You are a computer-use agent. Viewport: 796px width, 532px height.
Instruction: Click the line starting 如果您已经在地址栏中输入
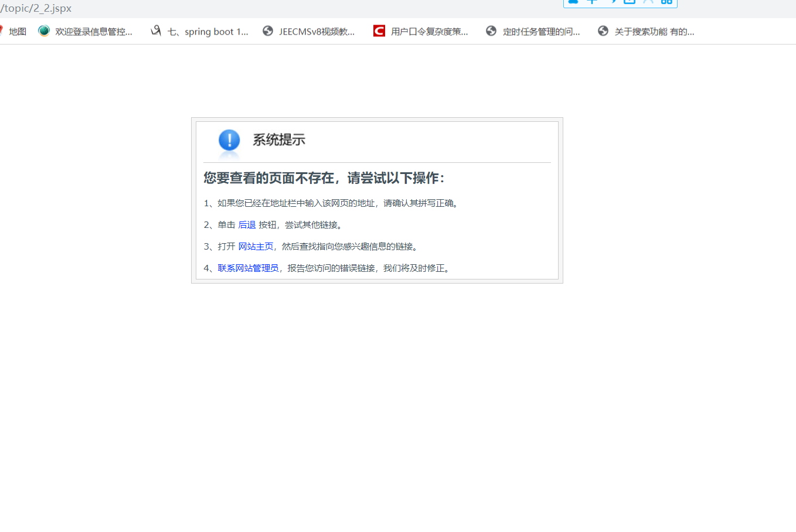tap(332, 203)
